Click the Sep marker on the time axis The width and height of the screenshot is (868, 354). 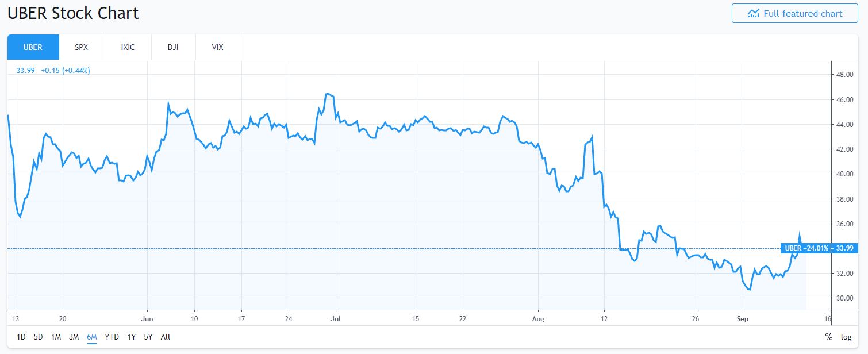point(743,318)
